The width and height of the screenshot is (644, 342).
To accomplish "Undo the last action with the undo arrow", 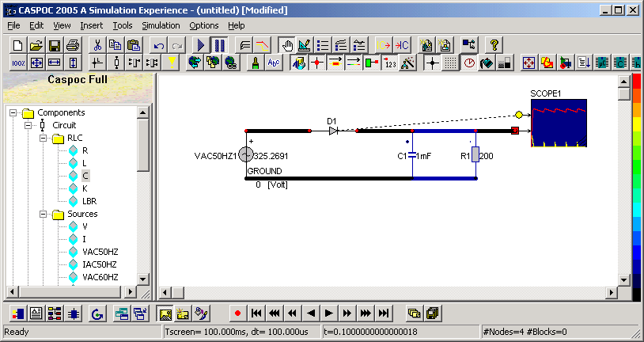I will click(x=158, y=45).
